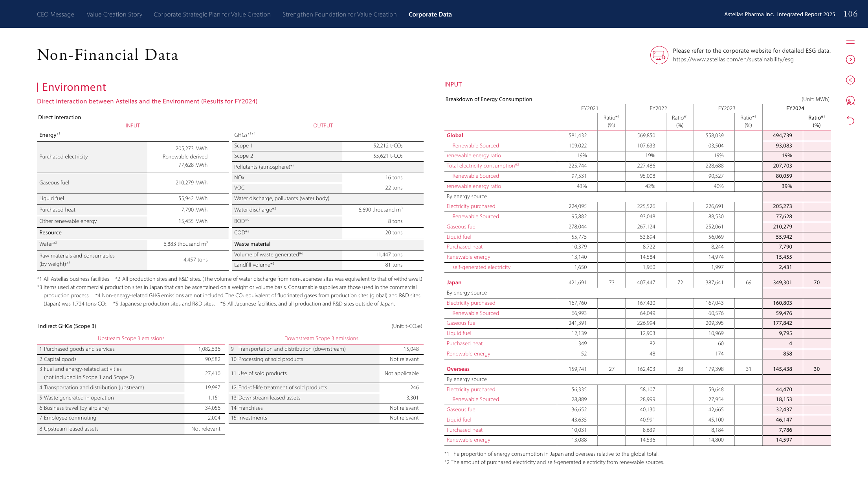The height and width of the screenshot is (488, 868).
Task: Click the Japan row label
Action: (454, 282)
